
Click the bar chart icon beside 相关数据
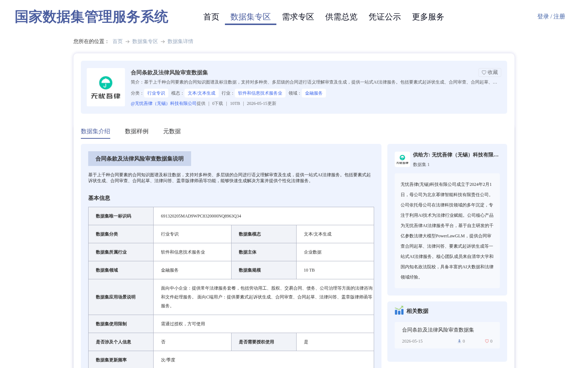tap(399, 311)
